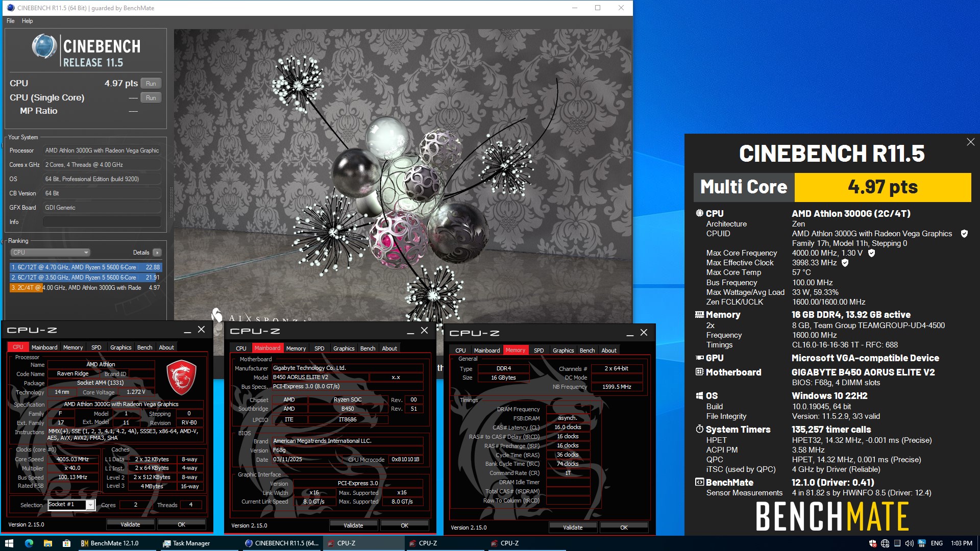980x551 pixels.
Task: Open CPU tab in rightmost CPU-Z window
Action: pyautogui.click(x=460, y=350)
